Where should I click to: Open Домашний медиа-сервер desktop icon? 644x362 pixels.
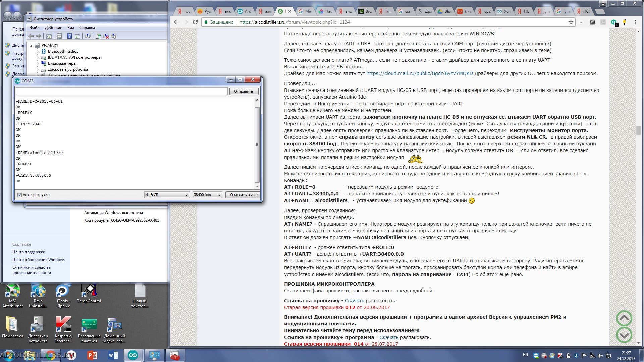pos(114,330)
